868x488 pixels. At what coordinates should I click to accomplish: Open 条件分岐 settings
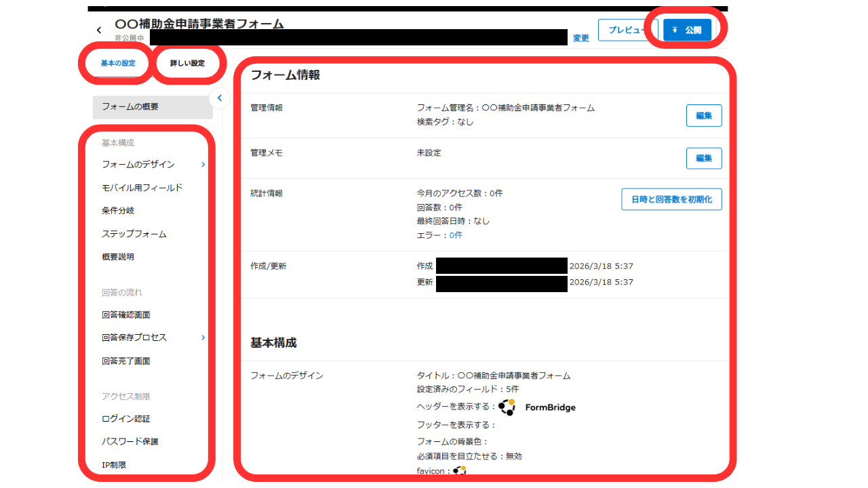click(118, 211)
